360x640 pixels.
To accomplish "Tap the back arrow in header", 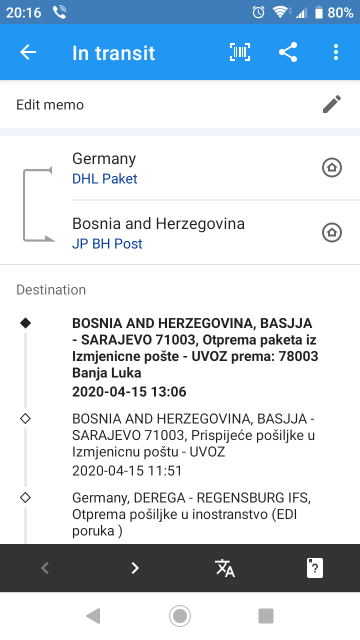I will pos(28,52).
